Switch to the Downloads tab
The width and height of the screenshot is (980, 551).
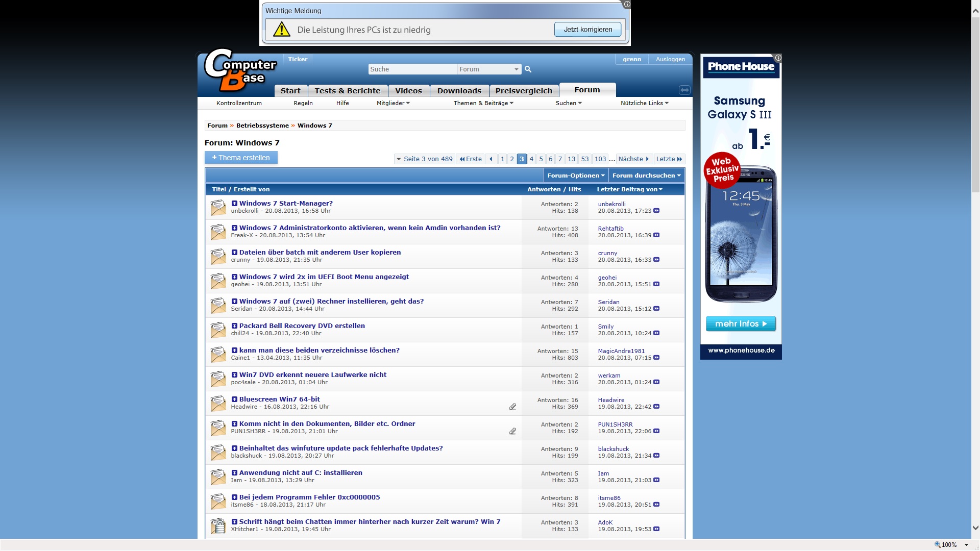[459, 91]
